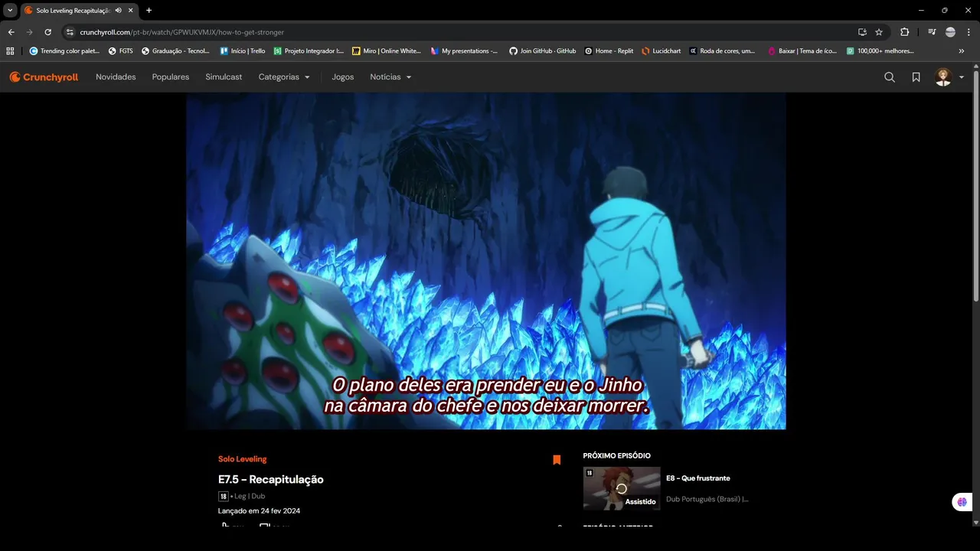980x551 pixels.
Task: Open the browser extensions puzzle icon
Action: (x=905, y=32)
